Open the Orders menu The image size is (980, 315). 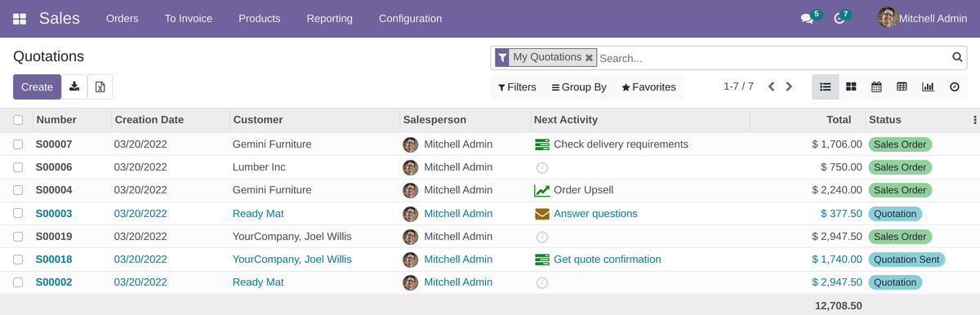point(122,18)
